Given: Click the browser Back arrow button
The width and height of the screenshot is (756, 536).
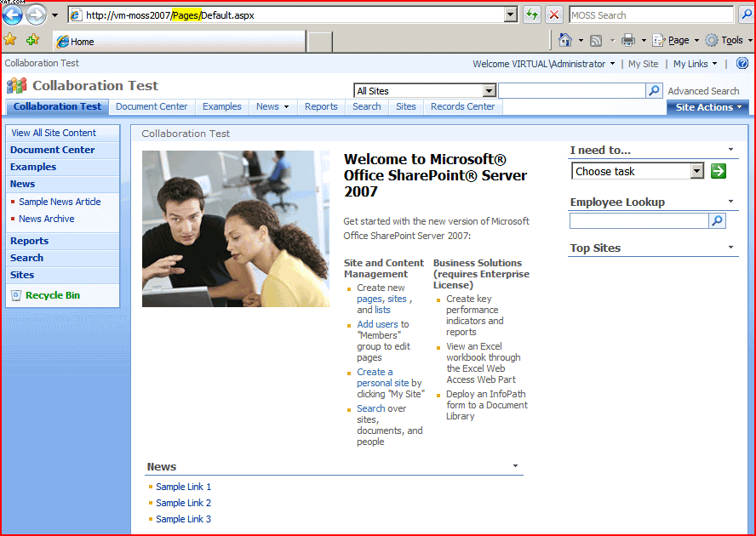Looking at the screenshot, I should [13, 14].
